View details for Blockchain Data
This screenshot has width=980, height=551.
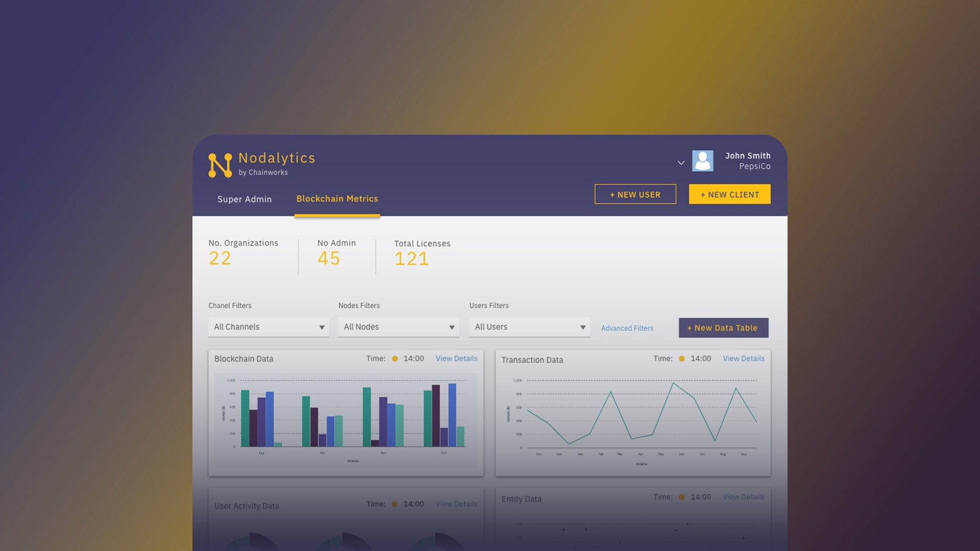pyautogui.click(x=457, y=359)
